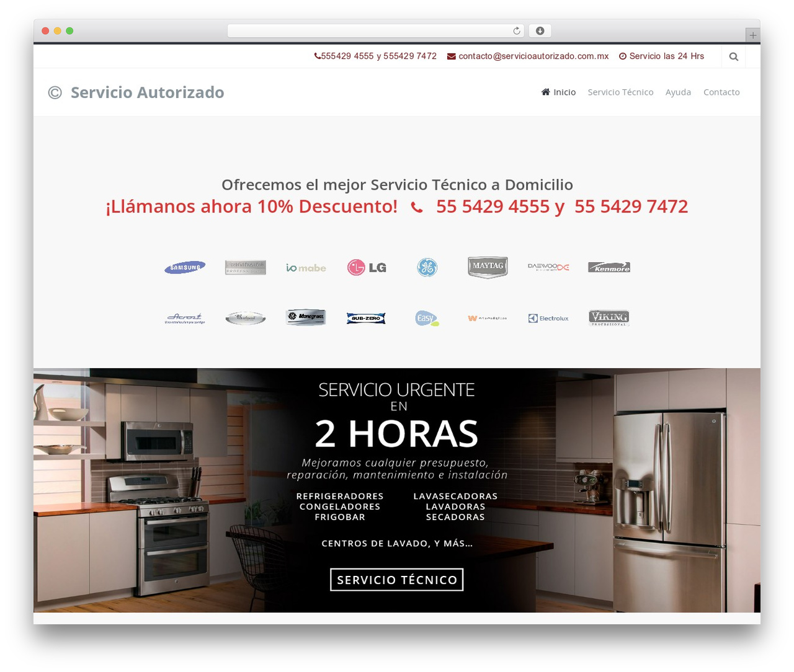Click the browser download arrow icon
The width and height of the screenshot is (794, 672).
540,31
